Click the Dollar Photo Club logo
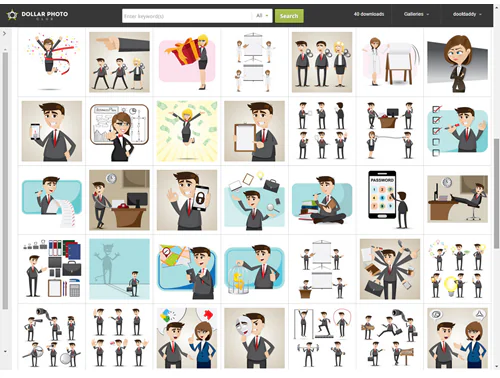This screenshot has width=500, height=378. click(37, 15)
